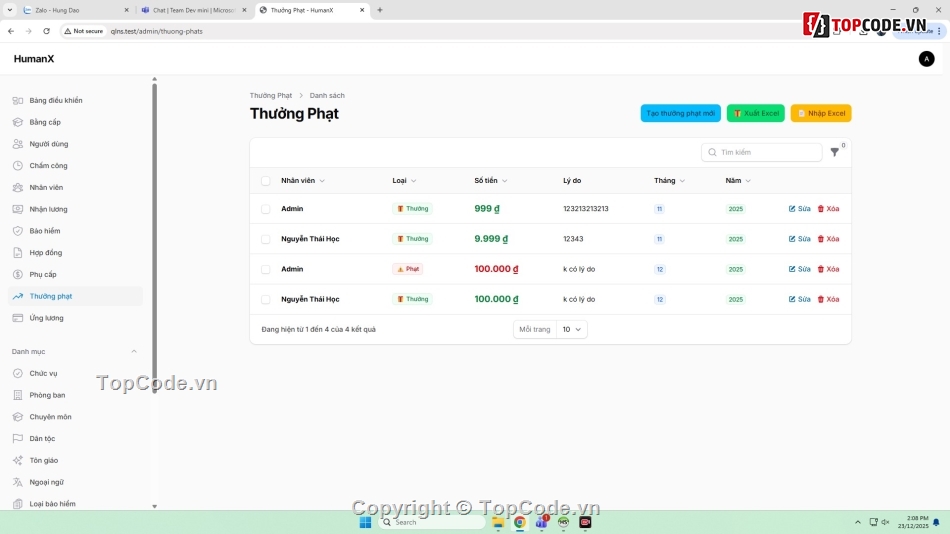Reload the page with browser refresh icon

coord(46,31)
